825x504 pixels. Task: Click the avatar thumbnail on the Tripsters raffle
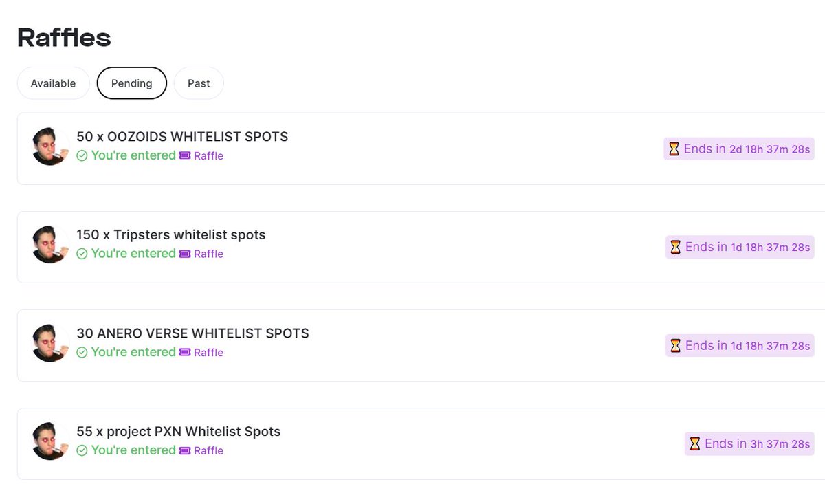(x=51, y=245)
